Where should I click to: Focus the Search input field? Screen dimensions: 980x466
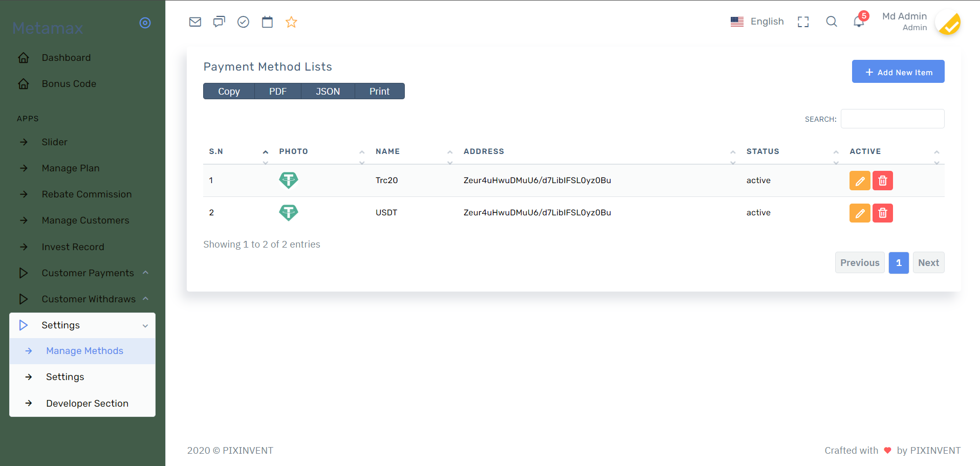point(892,119)
